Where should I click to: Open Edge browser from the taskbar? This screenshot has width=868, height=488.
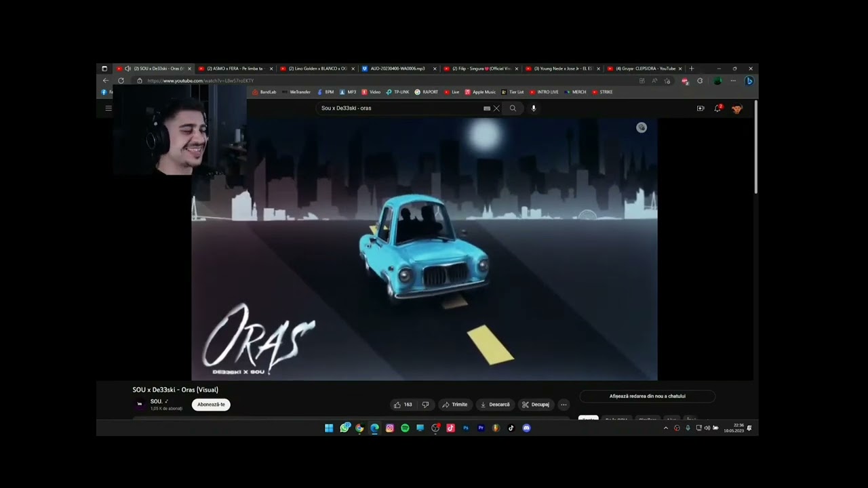coord(374,428)
